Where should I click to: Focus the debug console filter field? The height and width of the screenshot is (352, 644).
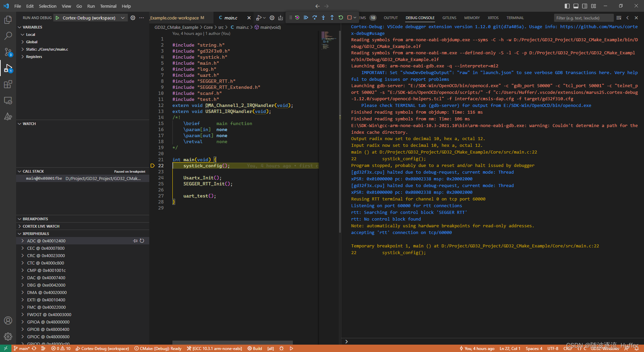pyautogui.click(x=583, y=18)
